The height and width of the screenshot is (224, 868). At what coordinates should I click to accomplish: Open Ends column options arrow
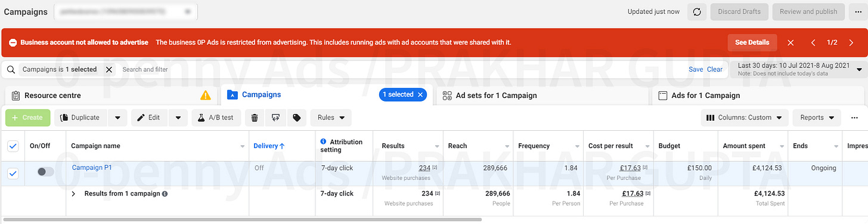(x=836, y=146)
